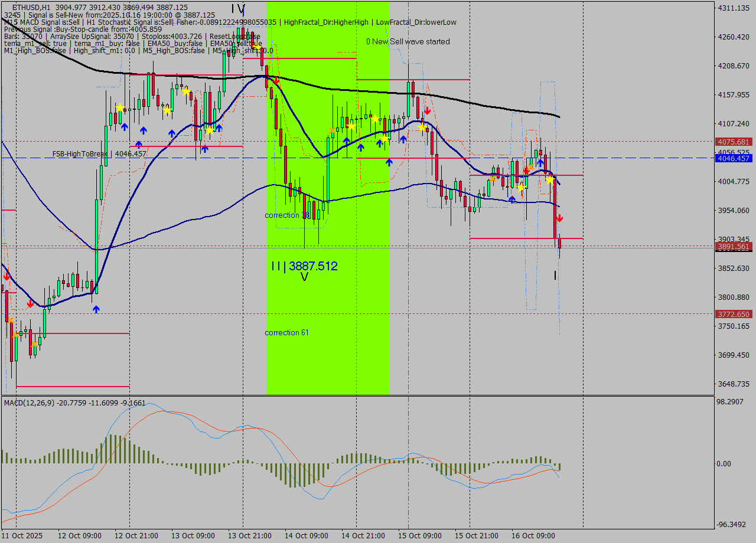Click the lowest blue up arrow near 3800
Screen dimensions: 756x543
(x=96, y=309)
